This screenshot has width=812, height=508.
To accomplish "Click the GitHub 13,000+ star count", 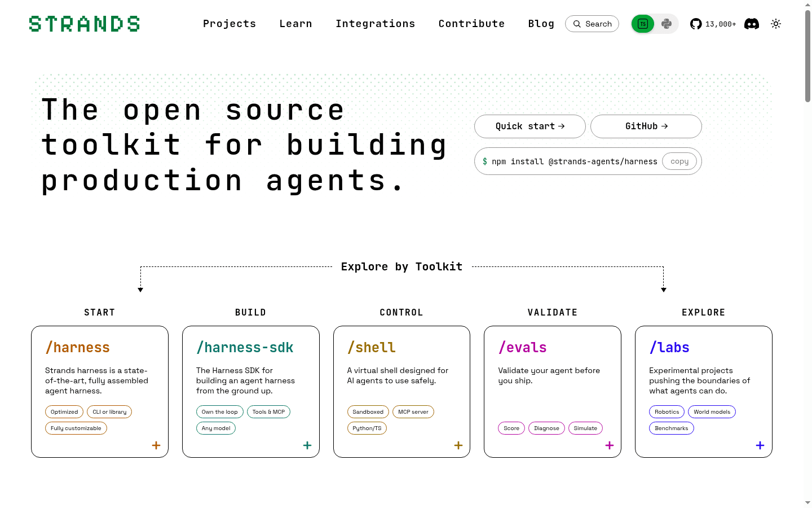I will pos(721,24).
